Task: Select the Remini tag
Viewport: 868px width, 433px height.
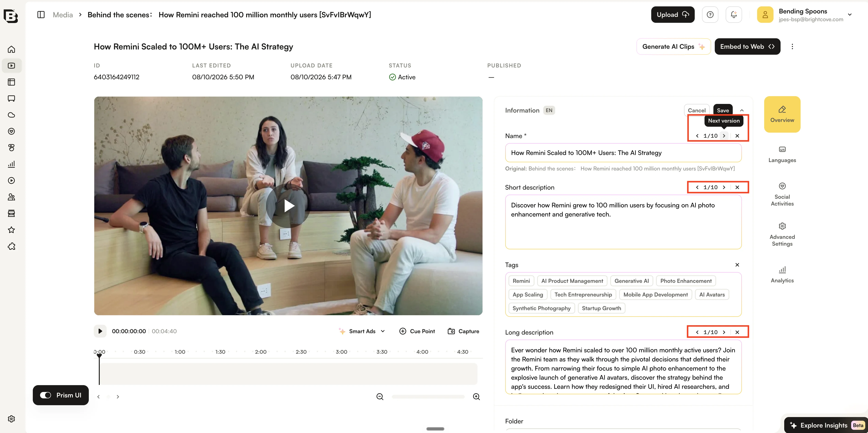Action: tap(521, 281)
